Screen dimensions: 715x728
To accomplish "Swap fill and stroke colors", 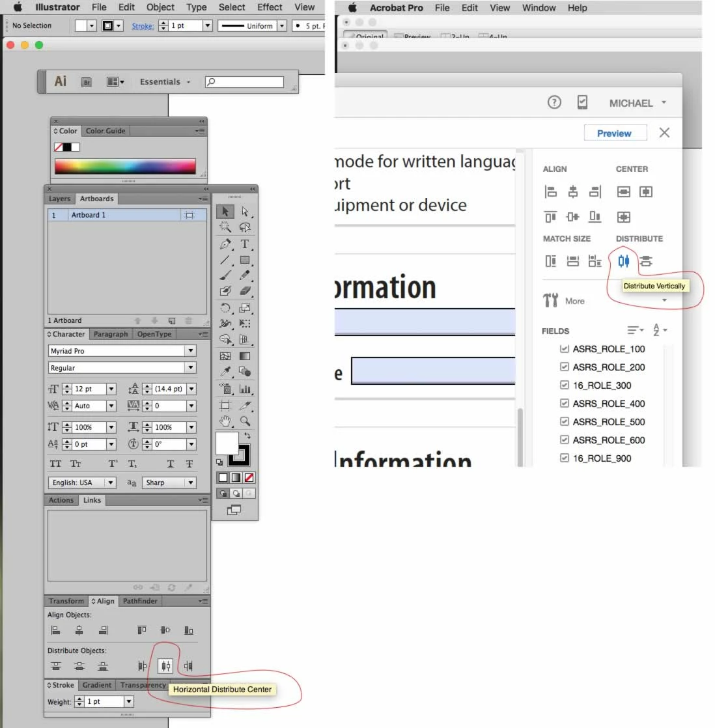I will pyautogui.click(x=247, y=436).
